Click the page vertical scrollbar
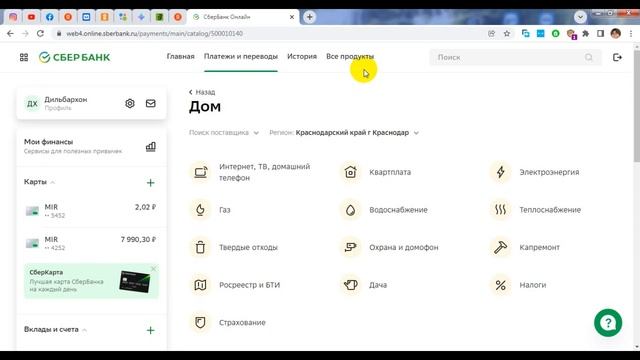The width and height of the screenshot is (640, 360). (x=636, y=106)
